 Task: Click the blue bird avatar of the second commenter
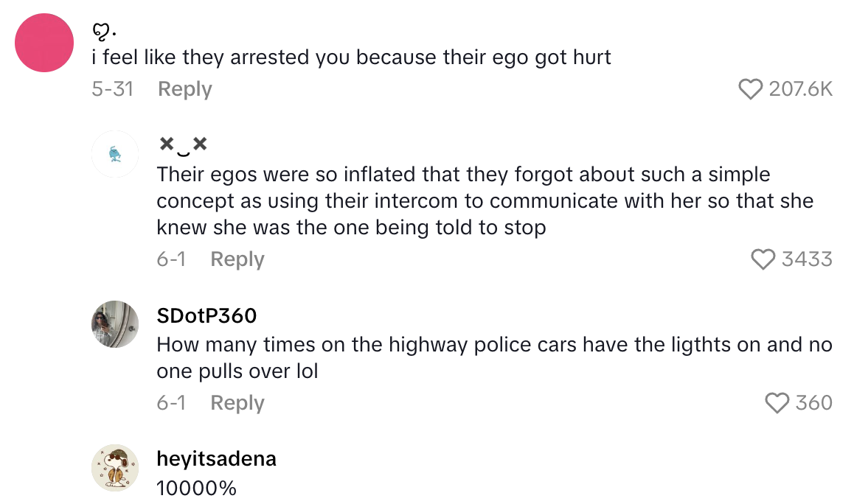coord(115,154)
